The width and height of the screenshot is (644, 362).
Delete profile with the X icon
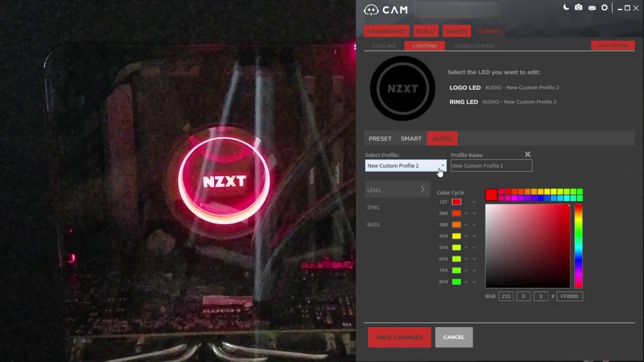[x=528, y=154]
